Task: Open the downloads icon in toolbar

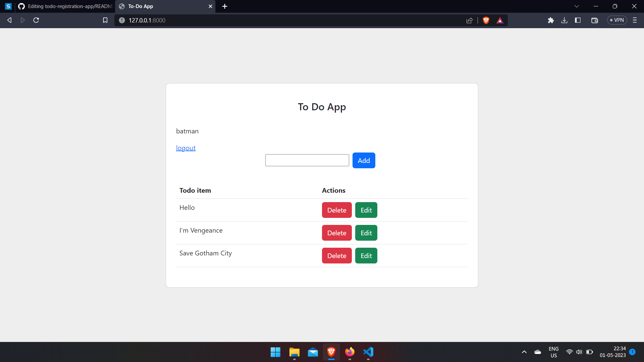Action: tap(564, 20)
